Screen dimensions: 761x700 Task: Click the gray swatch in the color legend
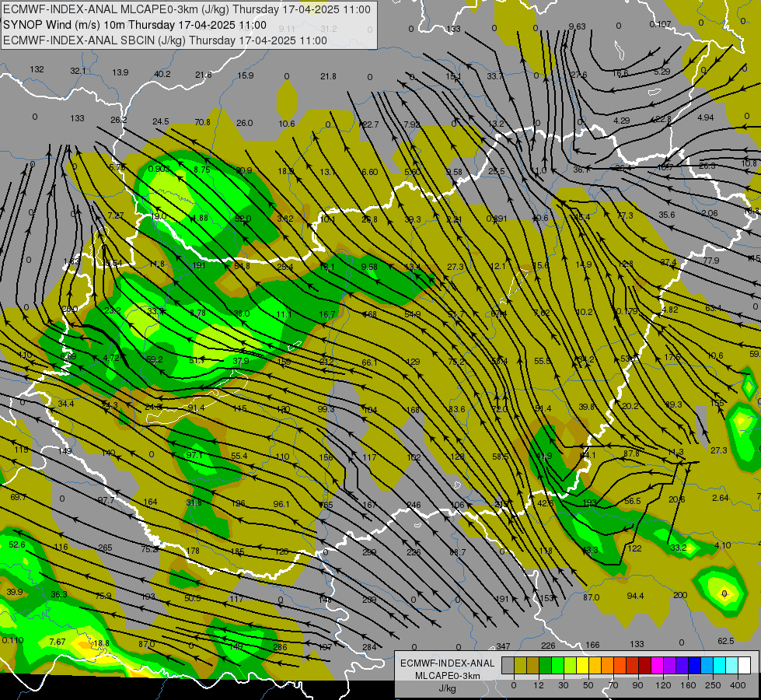pyautogui.click(x=508, y=665)
